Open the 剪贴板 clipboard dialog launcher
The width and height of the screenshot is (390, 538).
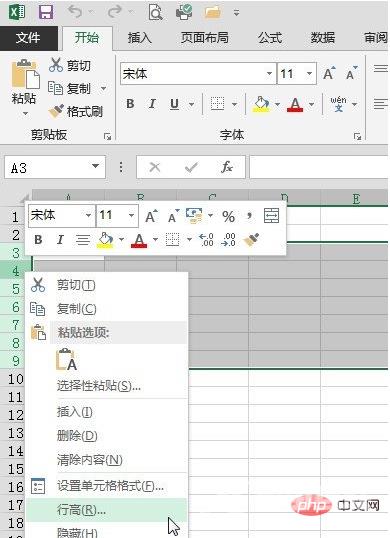(107, 137)
